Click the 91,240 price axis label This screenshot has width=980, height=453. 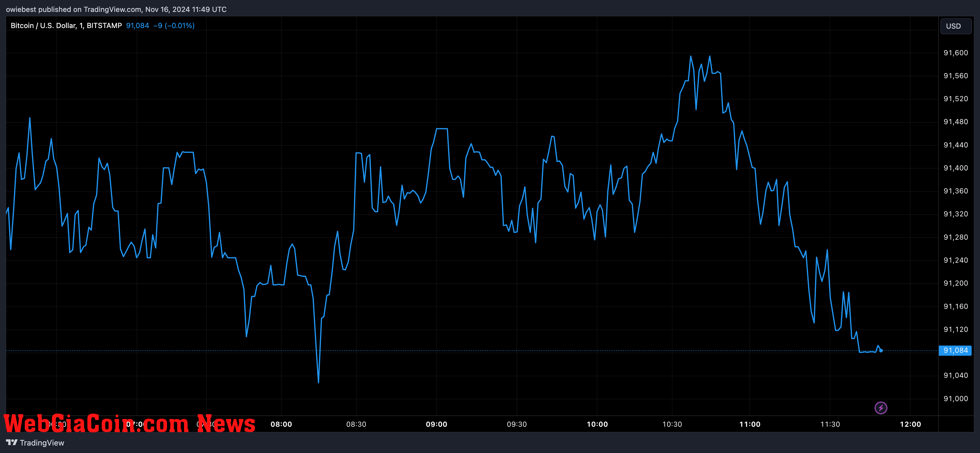(956, 260)
